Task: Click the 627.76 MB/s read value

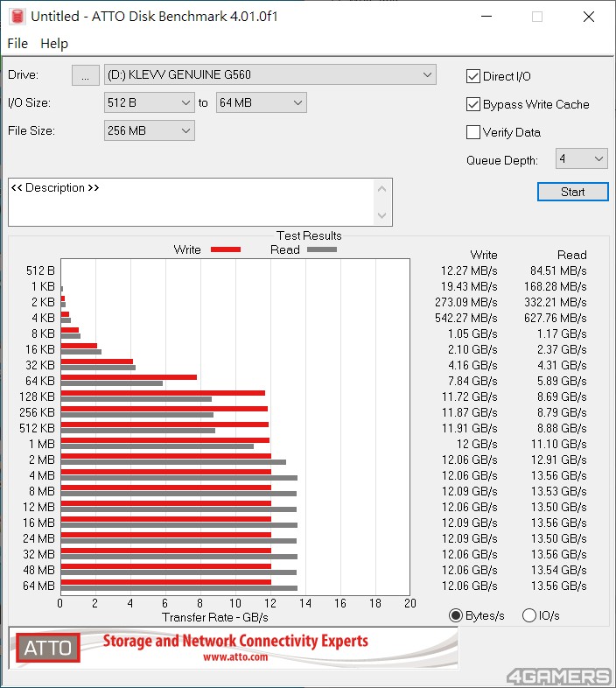Action: point(556,318)
